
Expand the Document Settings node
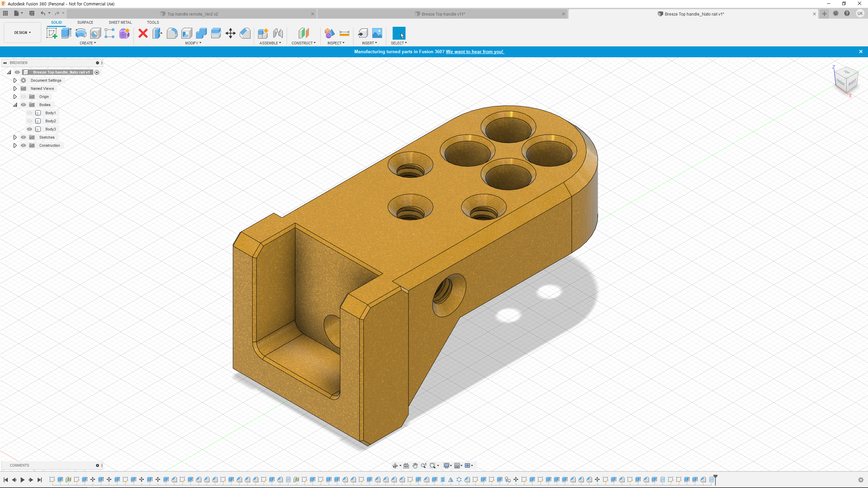click(x=15, y=80)
